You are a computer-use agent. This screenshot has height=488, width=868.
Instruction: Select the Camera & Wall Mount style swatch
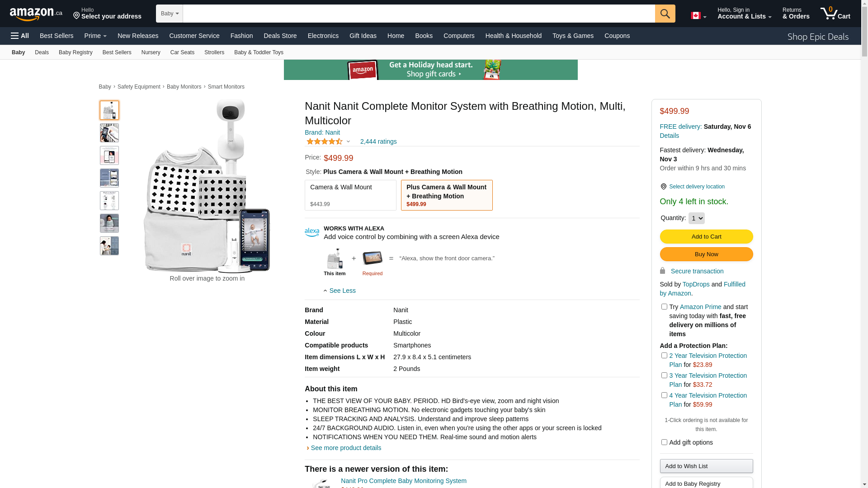350,195
